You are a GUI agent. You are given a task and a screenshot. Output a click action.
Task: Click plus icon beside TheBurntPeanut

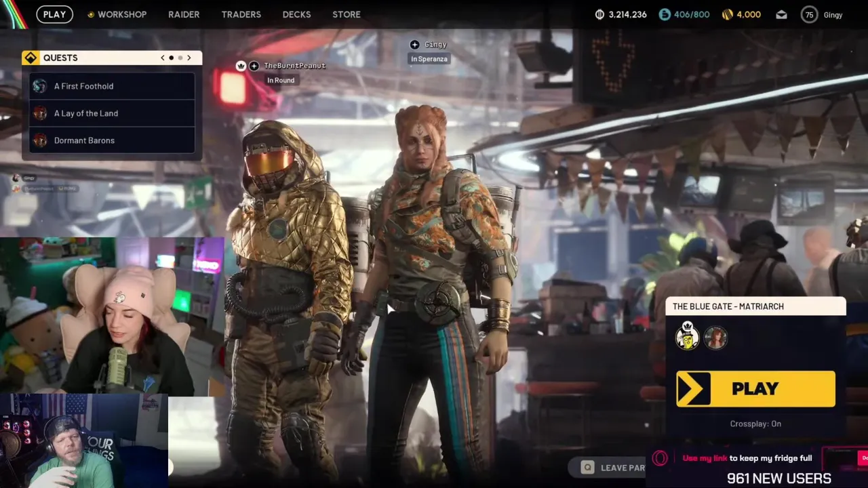(254, 66)
